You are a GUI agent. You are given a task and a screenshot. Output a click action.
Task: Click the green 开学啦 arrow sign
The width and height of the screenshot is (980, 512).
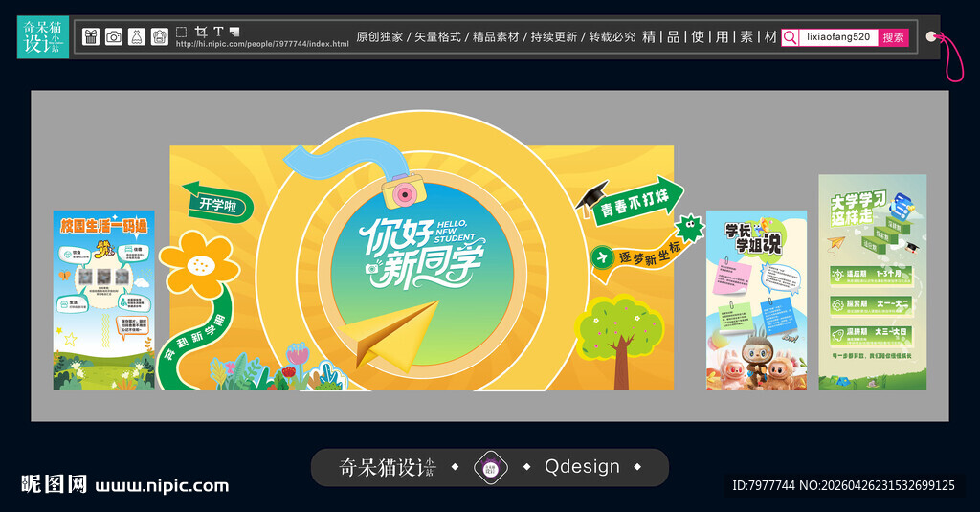pyautogui.click(x=217, y=203)
